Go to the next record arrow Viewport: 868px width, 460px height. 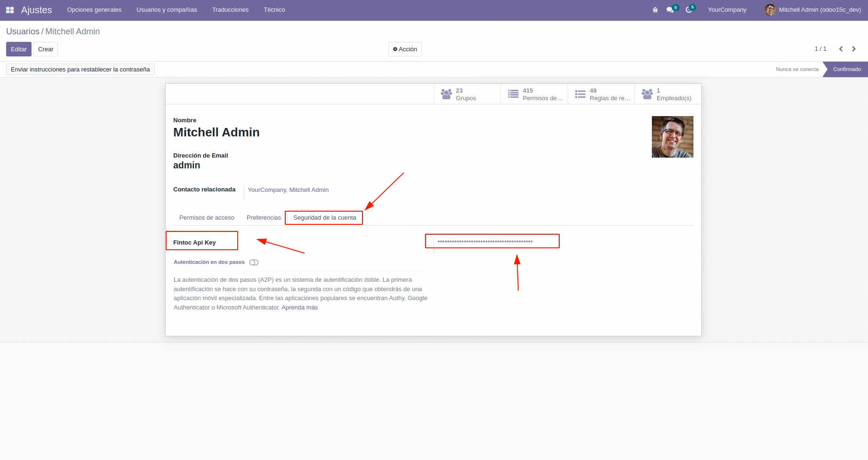point(854,49)
